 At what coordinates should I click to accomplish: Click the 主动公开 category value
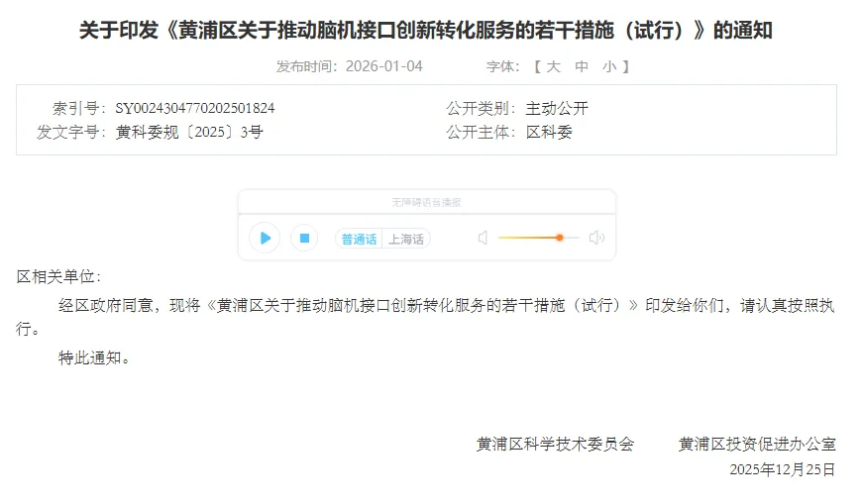pos(557,108)
